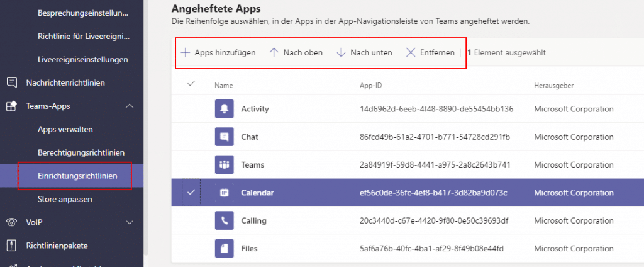Click App-ID 86fcd49b-61a2-4701-b771-54728cd291fb
Image resolution: width=644 pixels, height=267 pixels.
click(x=435, y=137)
